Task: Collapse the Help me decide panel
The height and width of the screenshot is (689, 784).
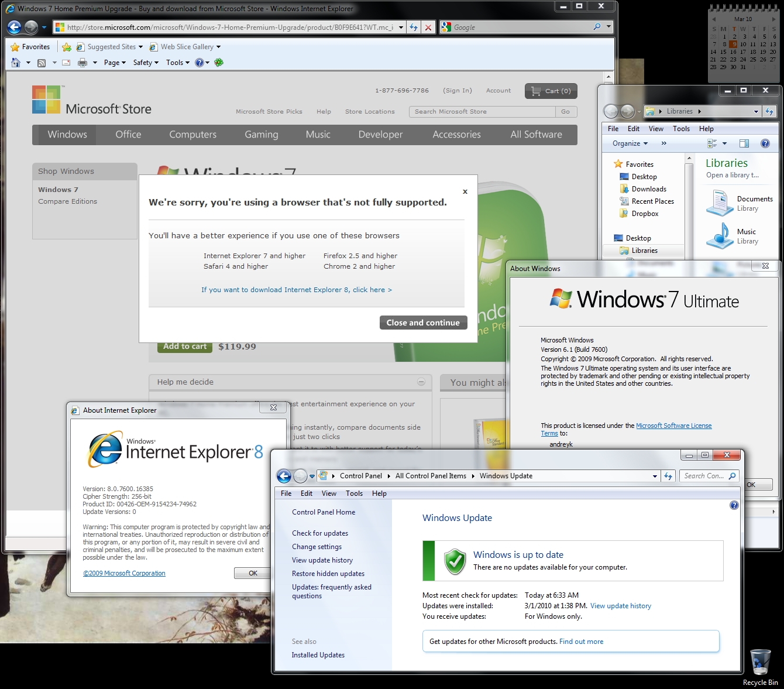Action: pyautogui.click(x=421, y=382)
